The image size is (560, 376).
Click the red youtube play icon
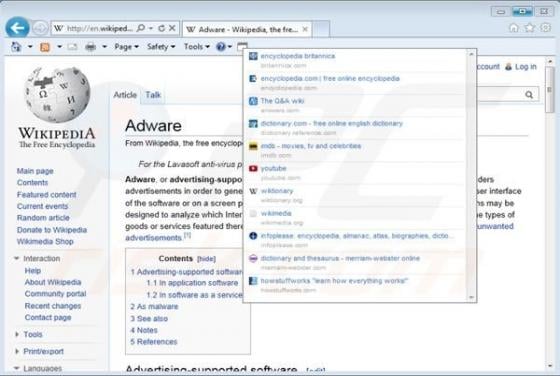tap(253, 169)
